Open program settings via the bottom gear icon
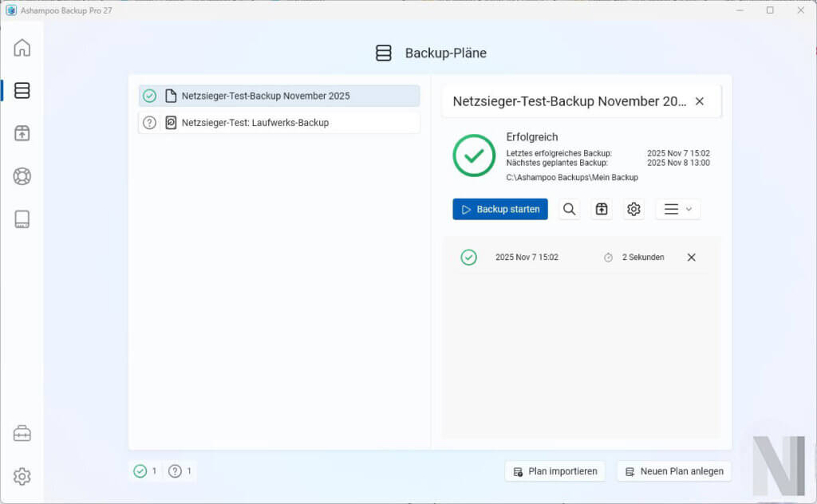This screenshot has width=817, height=504. click(22, 476)
